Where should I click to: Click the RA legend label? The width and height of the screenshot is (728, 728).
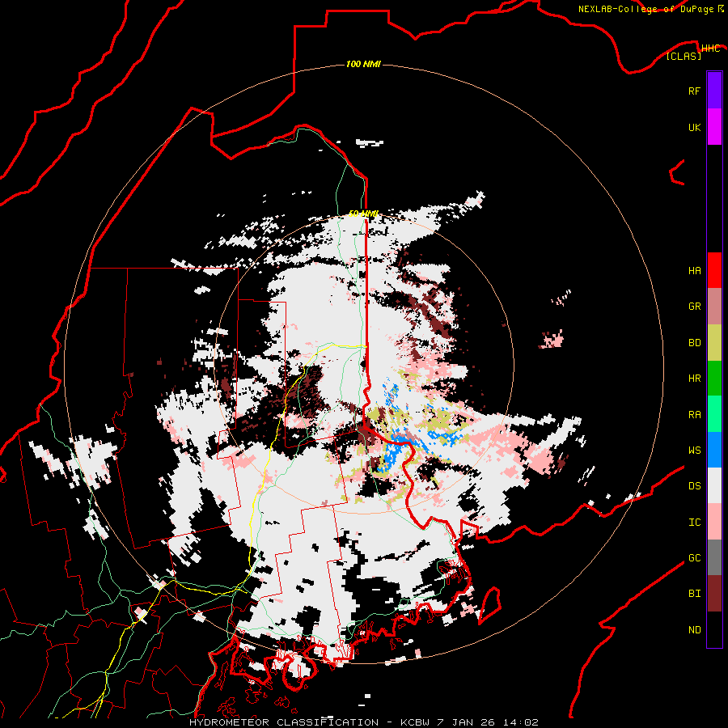tap(694, 415)
